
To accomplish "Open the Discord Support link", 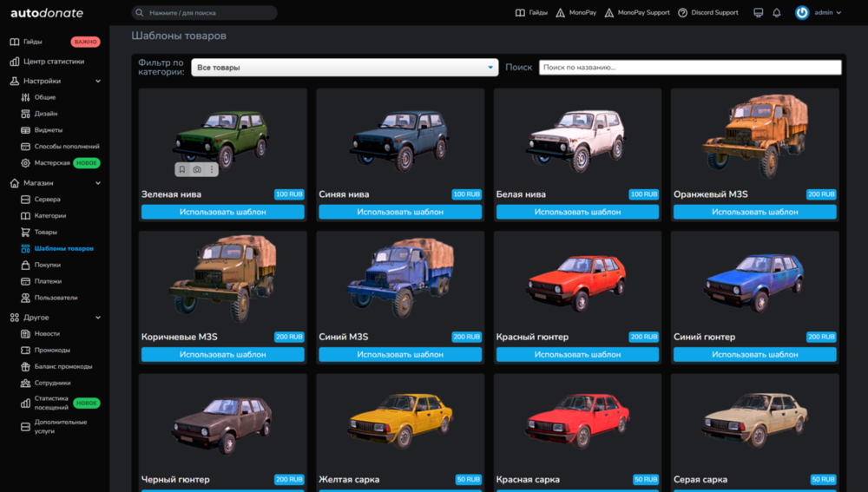I will (x=708, y=13).
